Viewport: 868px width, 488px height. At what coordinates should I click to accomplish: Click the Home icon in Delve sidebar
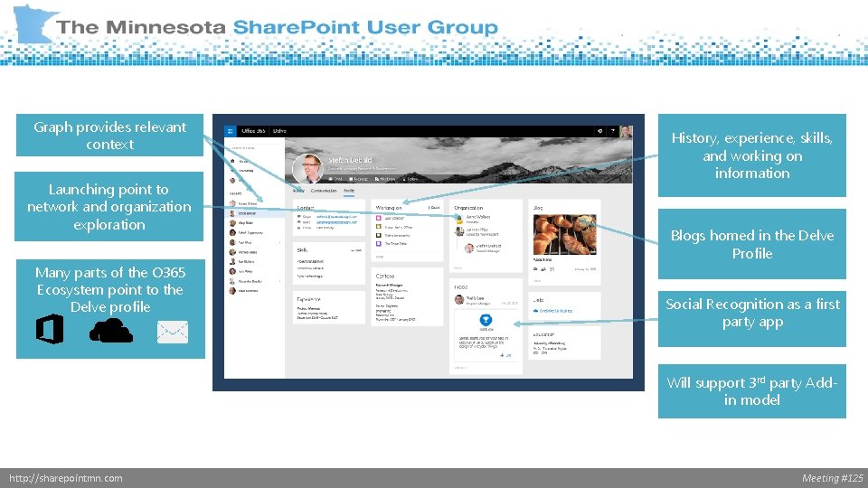point(232,161)
